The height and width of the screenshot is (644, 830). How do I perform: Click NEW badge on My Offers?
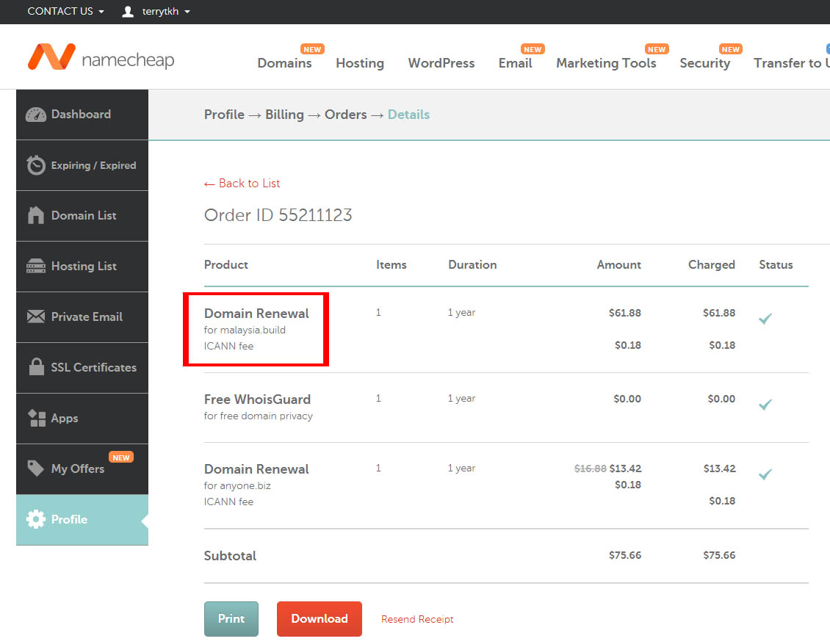click(x=121, y=457)
